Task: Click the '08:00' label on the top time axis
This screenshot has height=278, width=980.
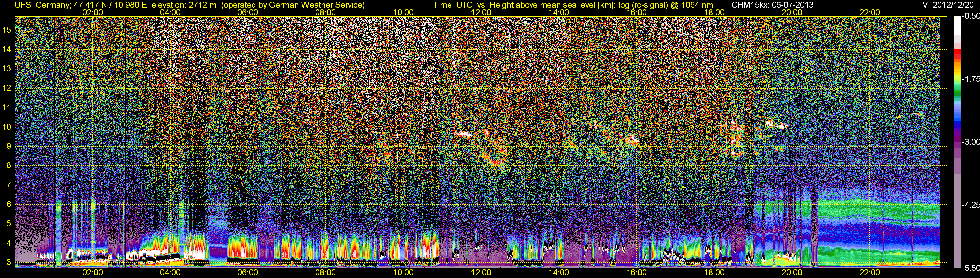Action: 326,12
